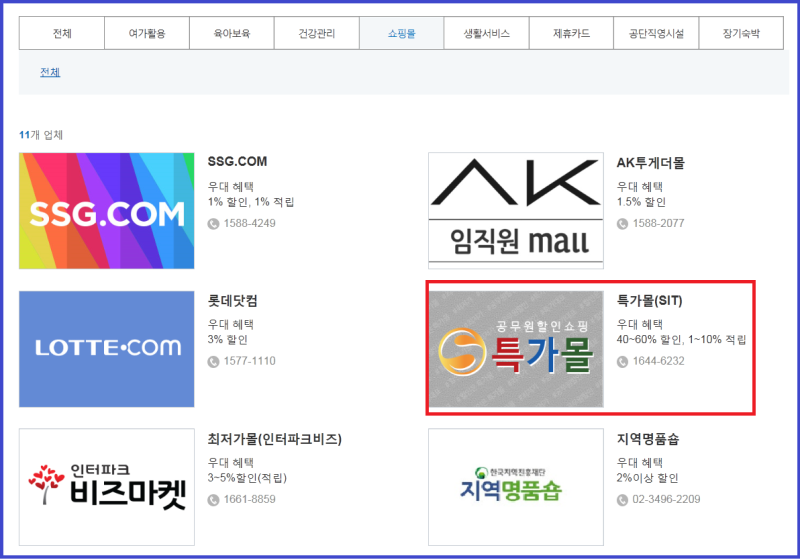The height and width of the screenshot is (560, 800).
Task: Click the phone icon beside 1577-1110
Action: coord(213,362)
